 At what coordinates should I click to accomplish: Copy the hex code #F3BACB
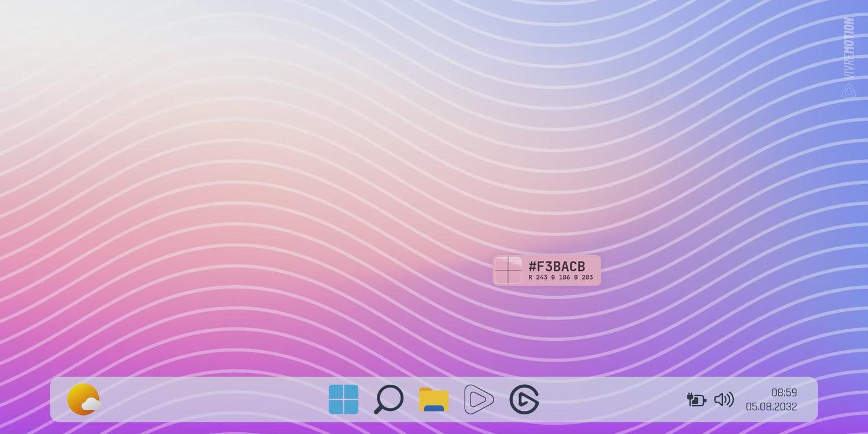coord(557,266)
